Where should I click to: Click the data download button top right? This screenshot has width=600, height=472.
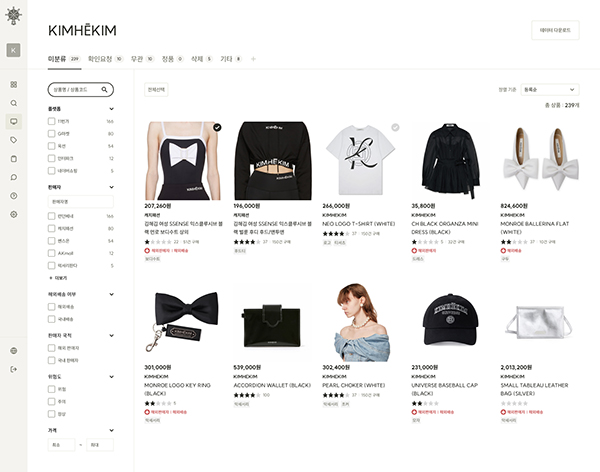(x=555, y=30)
